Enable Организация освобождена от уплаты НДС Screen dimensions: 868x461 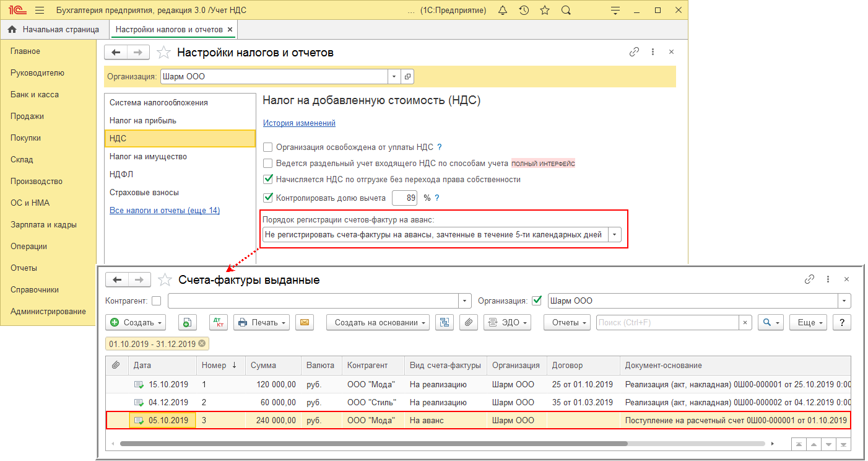click(x=268, y=147)
